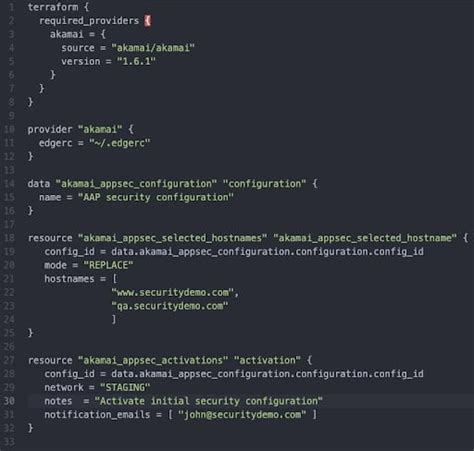Click the hostnames attribute name
The width and height of the screenshot is (474, 451).
(x=69, y=279)
